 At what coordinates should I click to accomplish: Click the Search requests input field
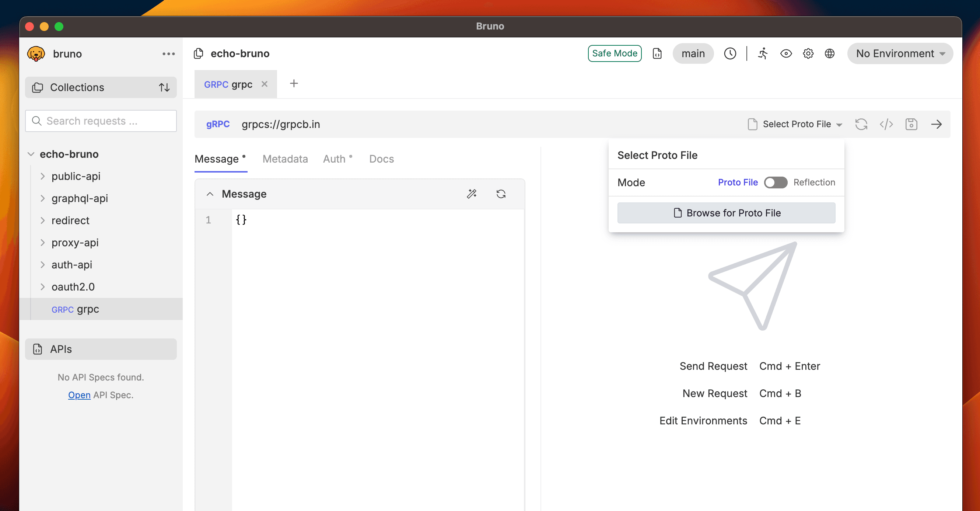(x=101, y=121)
